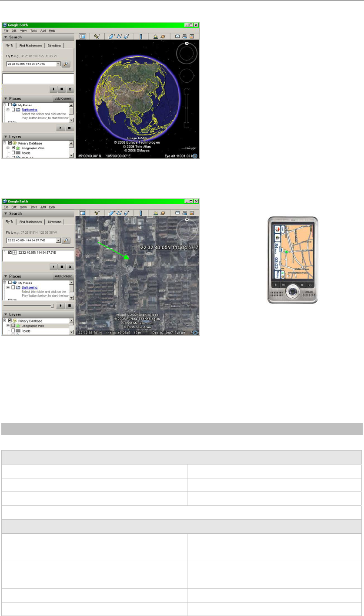Enable Roads layer checkbox in satellite view window
Screen dimensions: 364x616
pyautogui.click(x=13, y=331)
